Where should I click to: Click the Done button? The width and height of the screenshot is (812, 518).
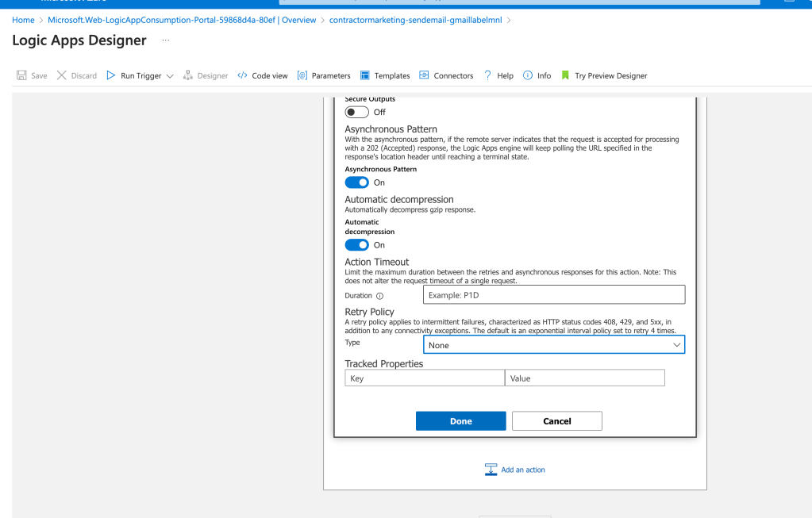click(x=461, y=421)
